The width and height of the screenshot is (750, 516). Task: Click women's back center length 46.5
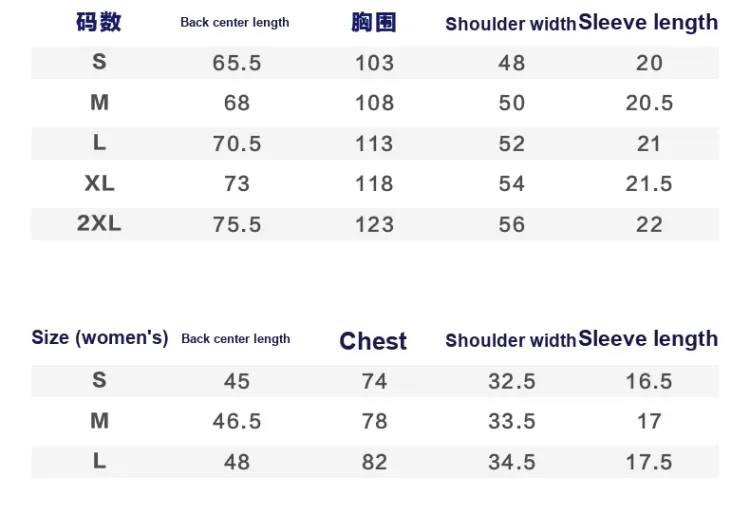click(x=237, y=421)
